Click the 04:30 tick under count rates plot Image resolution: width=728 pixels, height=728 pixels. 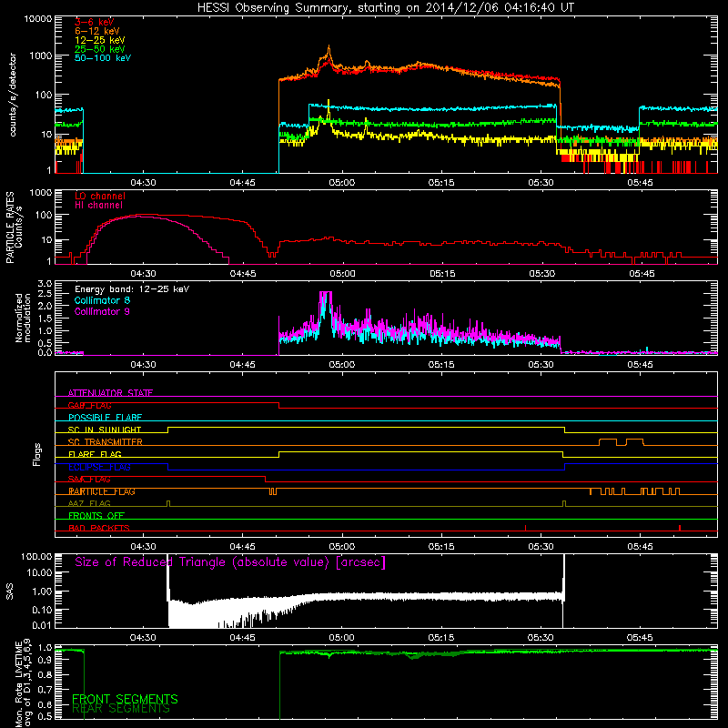(x=143, y=183)
